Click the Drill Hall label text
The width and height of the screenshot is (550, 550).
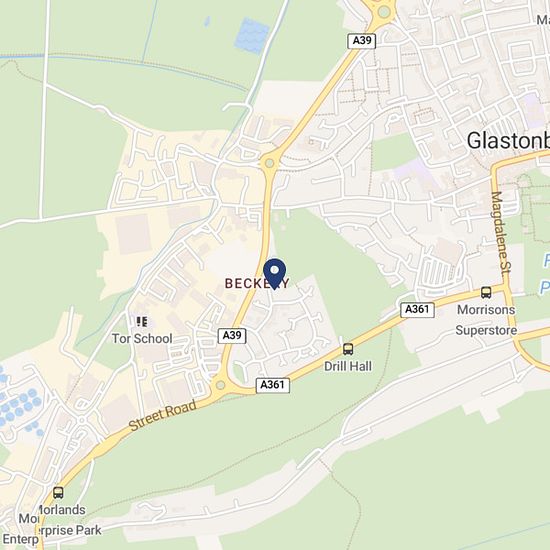348,366
